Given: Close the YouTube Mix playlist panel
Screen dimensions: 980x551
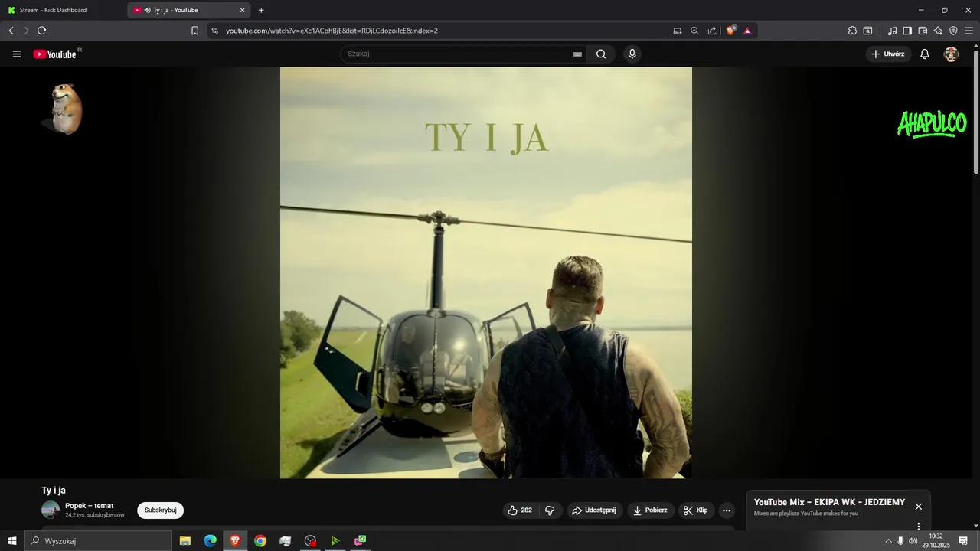Looking at the screenshot, I should click(919, 507).
